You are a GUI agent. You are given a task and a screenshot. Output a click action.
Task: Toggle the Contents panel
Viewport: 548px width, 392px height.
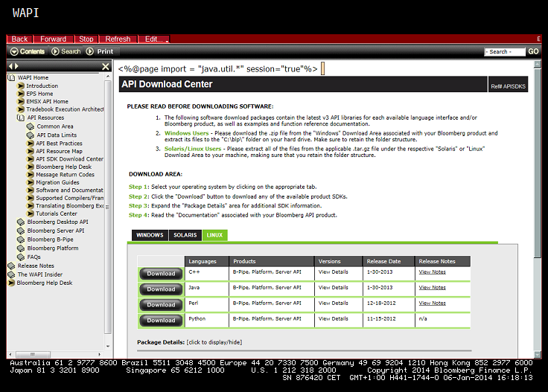[x=28, y=51]
